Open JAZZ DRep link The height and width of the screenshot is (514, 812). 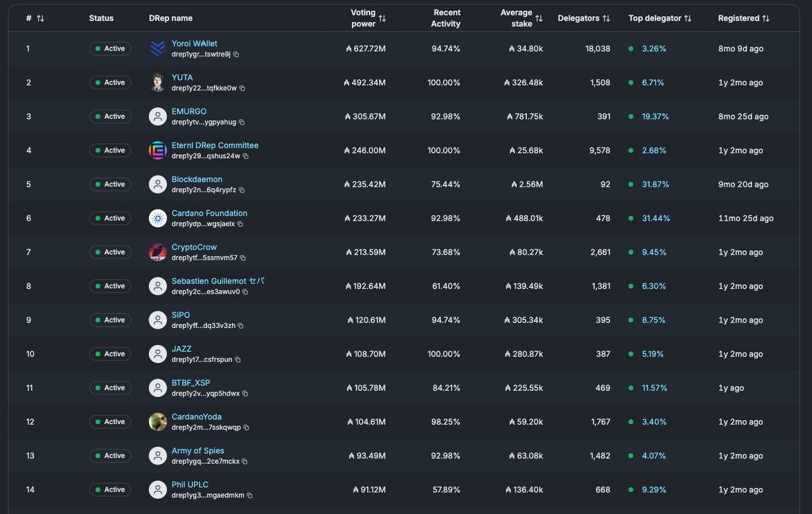tap(181, 349)
